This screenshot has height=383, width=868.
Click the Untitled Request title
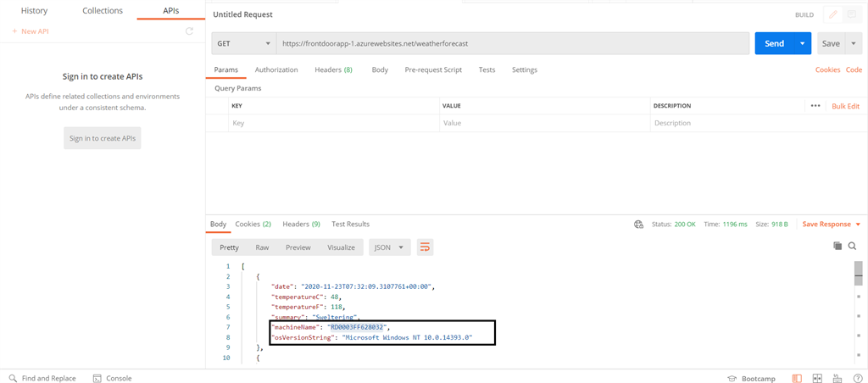pyautogui.click(x=242, y=15)
